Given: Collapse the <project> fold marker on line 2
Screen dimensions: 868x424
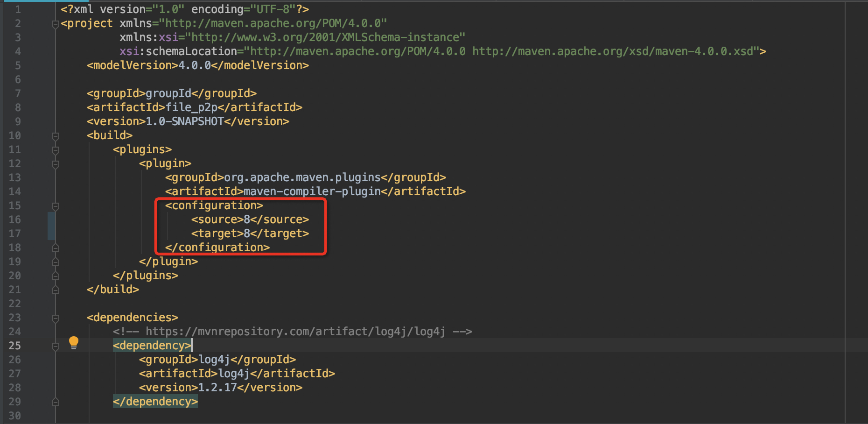Looking at the screenshot, I should click(55, 24).
